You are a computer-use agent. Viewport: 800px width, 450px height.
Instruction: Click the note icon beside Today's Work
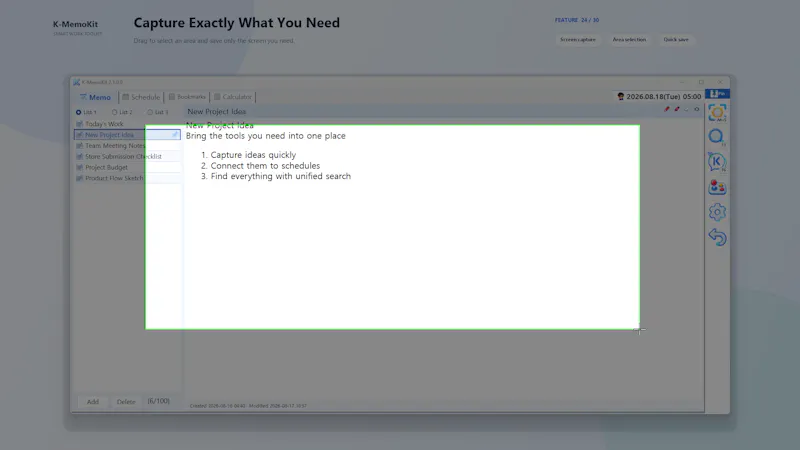pos(80,124)
